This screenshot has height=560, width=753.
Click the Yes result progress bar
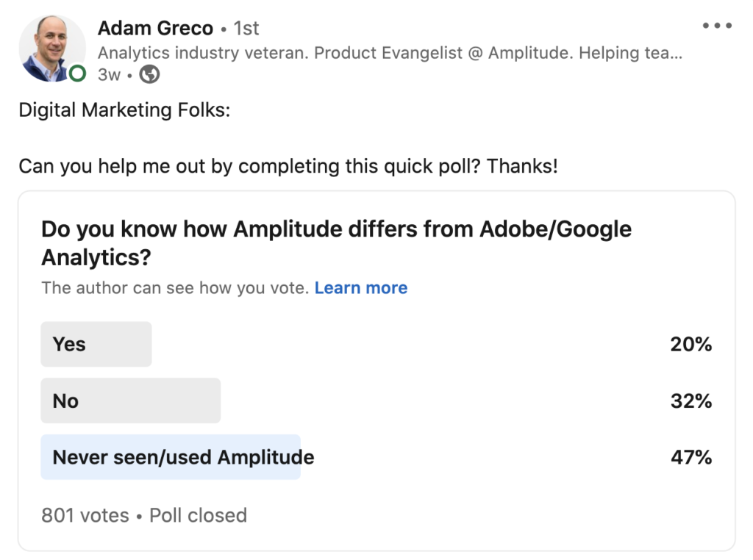point(96,344)
